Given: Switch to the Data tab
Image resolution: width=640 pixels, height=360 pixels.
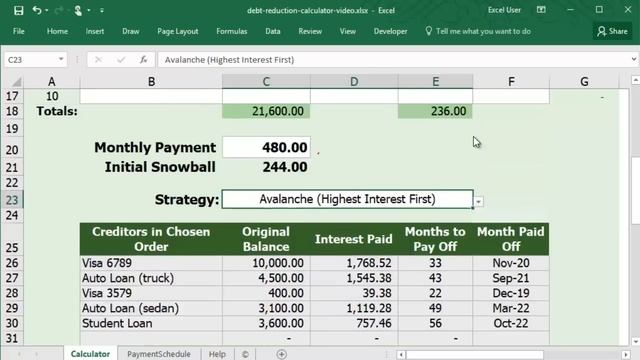Looking at the screenshot, I should point(273,31).
